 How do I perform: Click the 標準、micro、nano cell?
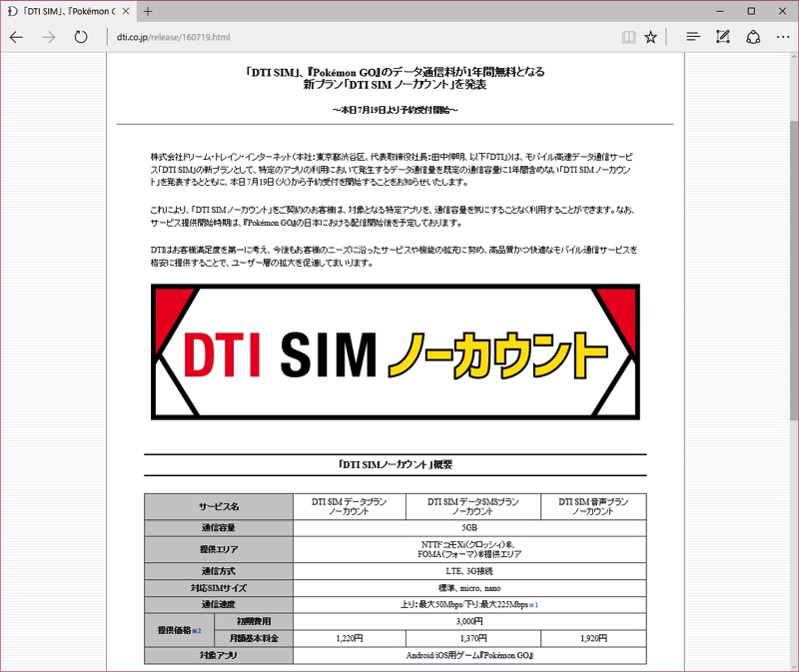click(469, 588)
